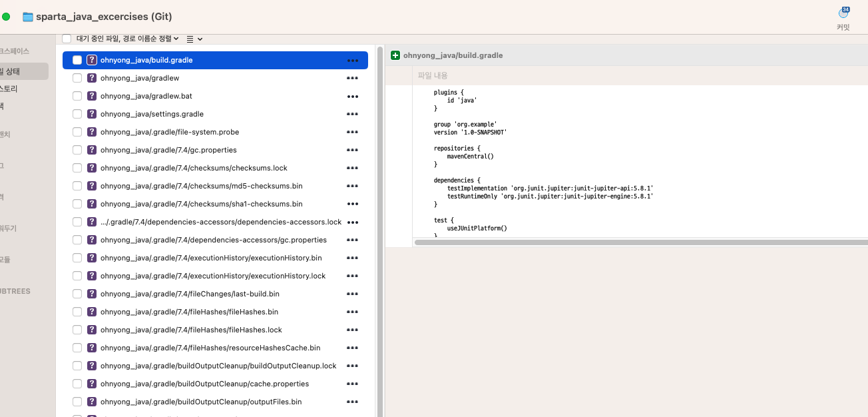This screenshot has height=417, width=868.
Task: Open more actions for cache.properties row
Action: coord(353,384)
